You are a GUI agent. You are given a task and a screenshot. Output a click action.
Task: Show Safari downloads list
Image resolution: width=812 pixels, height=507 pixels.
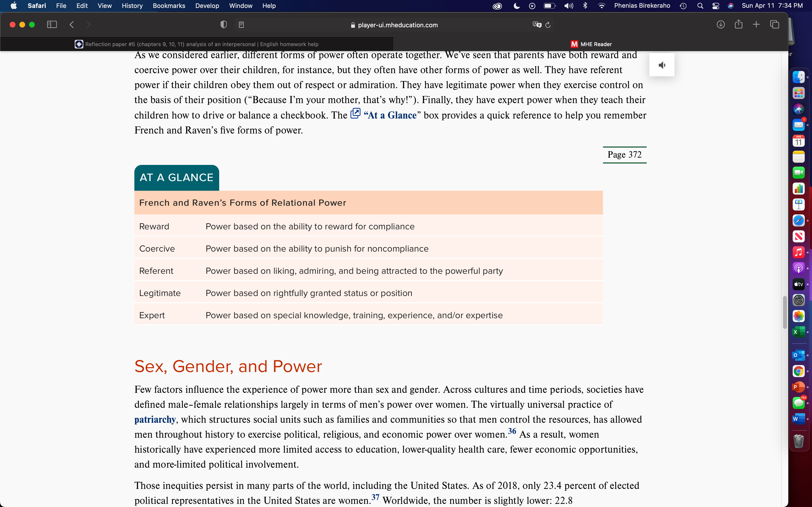[720, 24]
